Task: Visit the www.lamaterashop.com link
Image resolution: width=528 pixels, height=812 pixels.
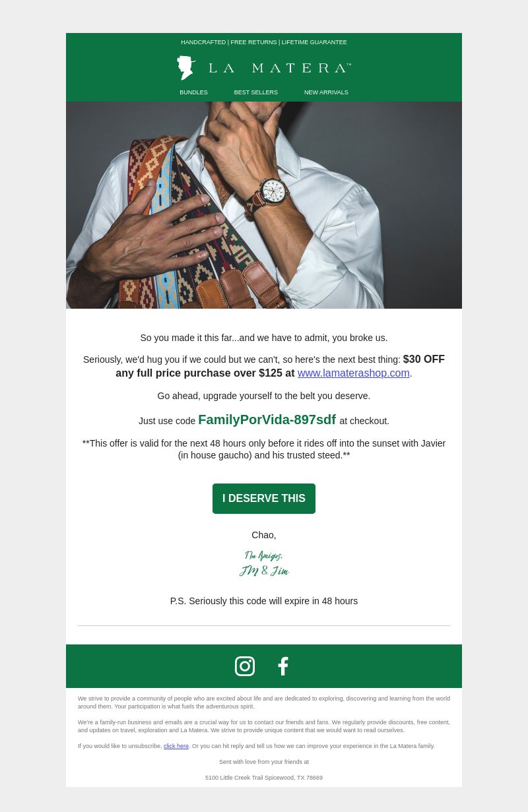Action: coord(354,373)
